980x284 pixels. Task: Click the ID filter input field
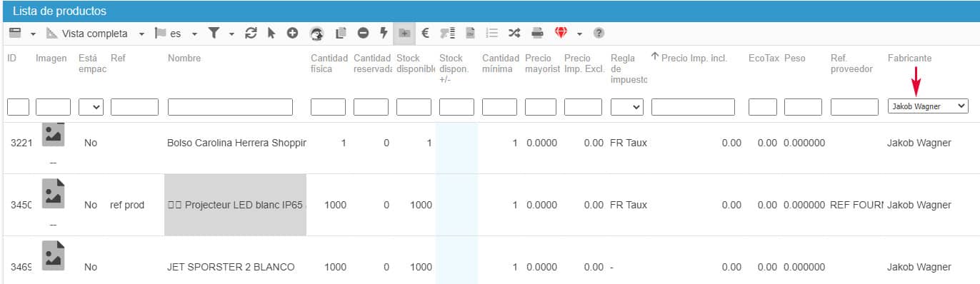point(18,107)
